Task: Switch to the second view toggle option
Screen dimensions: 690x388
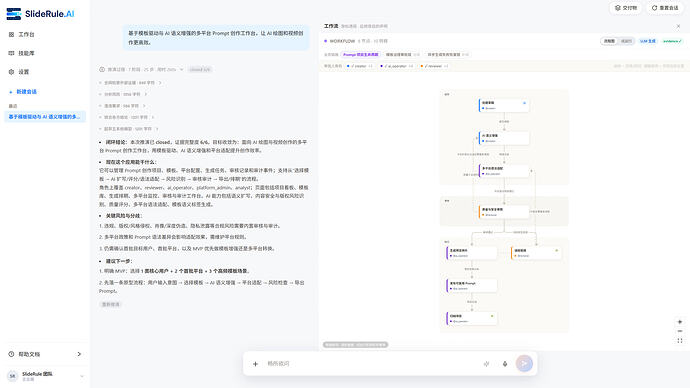Action: (626, 41)
